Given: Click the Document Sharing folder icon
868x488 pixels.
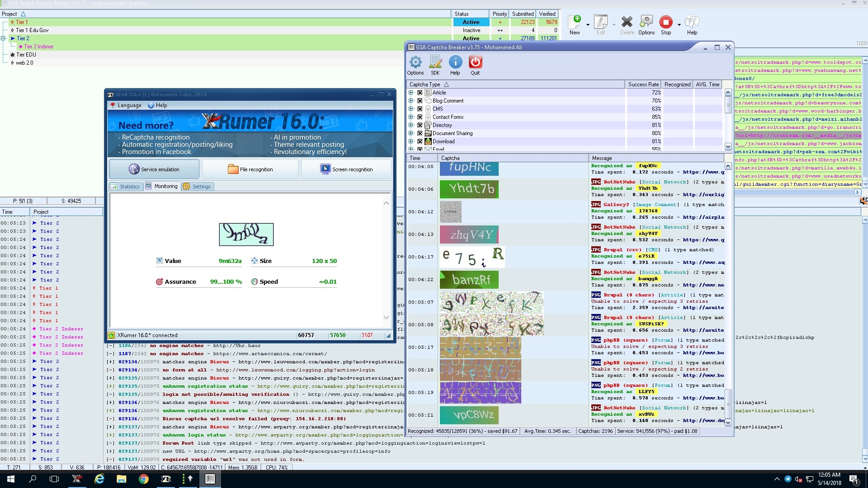Looking at the screenshot, I should tap(428, 133).
